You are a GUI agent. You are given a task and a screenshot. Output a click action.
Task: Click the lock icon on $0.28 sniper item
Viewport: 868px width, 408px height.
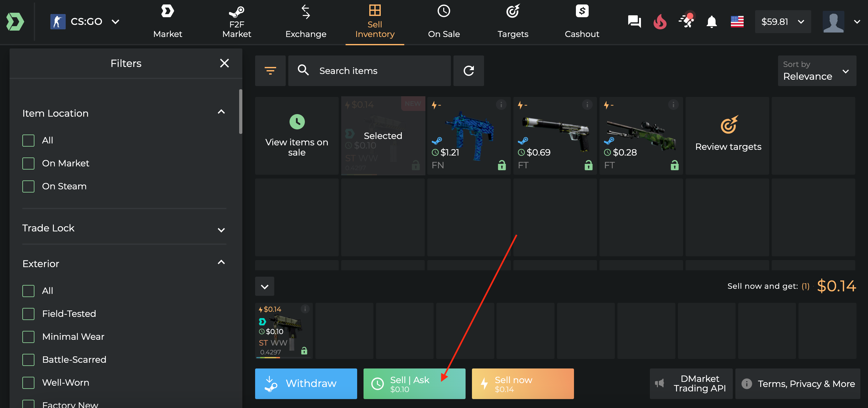click(674, 165)
